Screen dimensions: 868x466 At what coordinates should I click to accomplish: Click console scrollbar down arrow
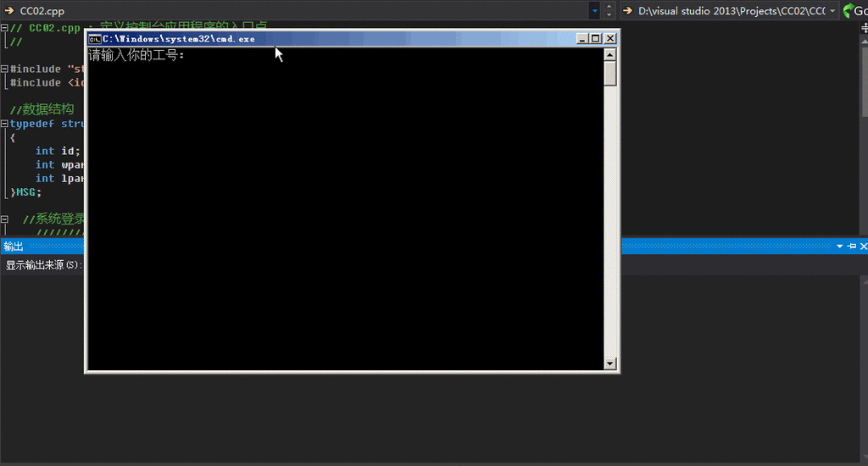pos(609,363)
